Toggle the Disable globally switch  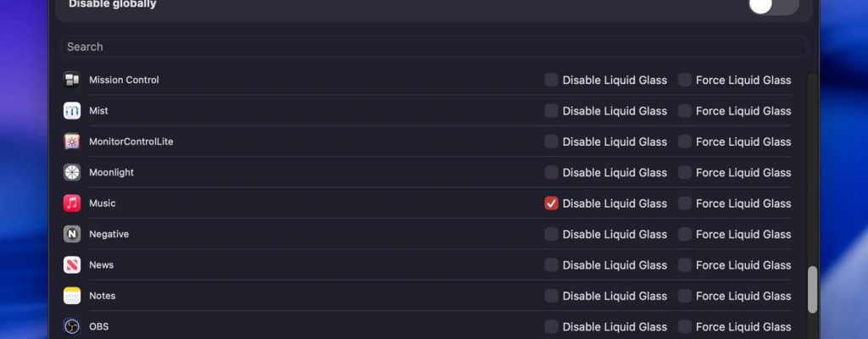(x=773, y=5)
